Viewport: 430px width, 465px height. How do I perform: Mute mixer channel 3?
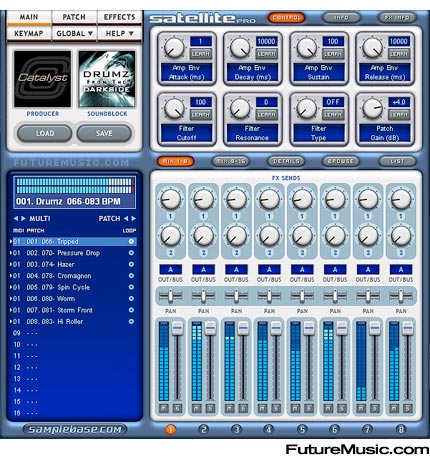coord(230,408)
